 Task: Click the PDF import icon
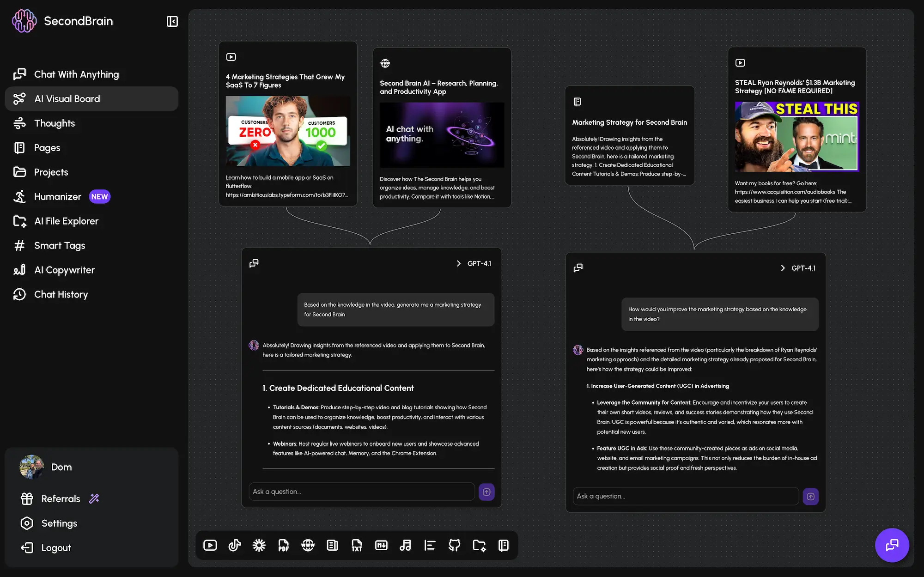(x=283, y=545)
